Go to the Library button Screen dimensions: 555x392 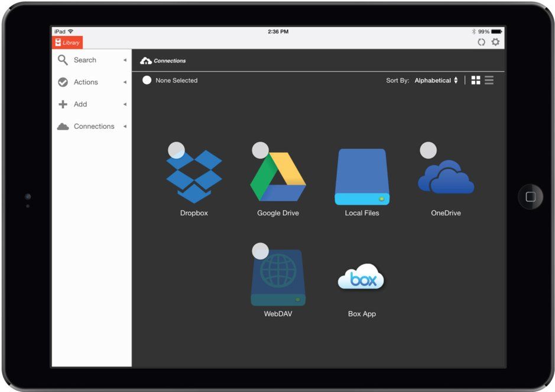67,43
